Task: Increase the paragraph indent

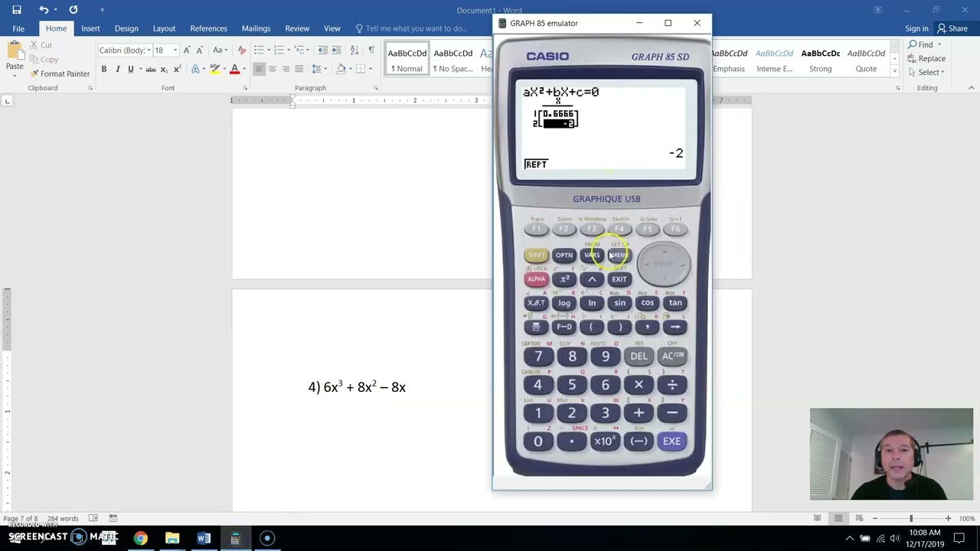Action: tap(336, 50)
